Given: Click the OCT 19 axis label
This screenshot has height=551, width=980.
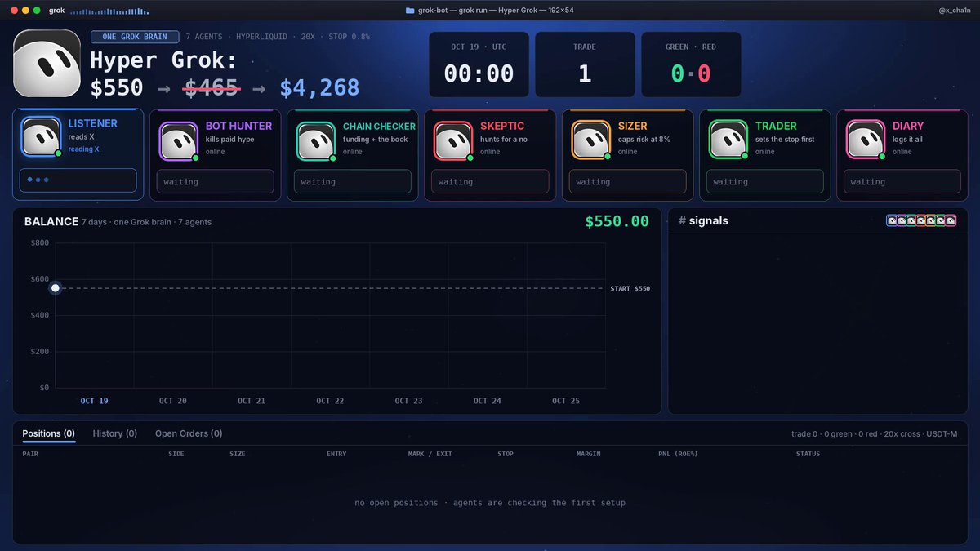Looking at the screenshot, I should (94, 401).
